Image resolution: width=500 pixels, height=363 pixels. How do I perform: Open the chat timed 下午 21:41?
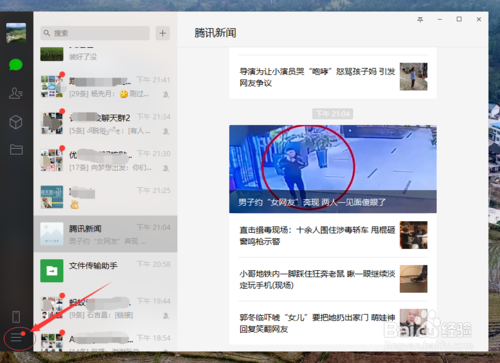pos(105,87)
